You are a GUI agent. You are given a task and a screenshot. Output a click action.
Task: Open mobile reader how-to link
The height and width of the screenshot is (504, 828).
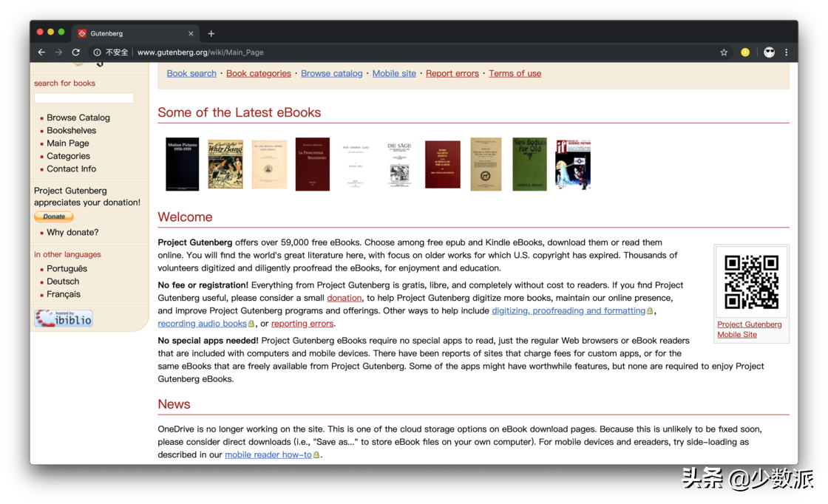coord(268,454)
